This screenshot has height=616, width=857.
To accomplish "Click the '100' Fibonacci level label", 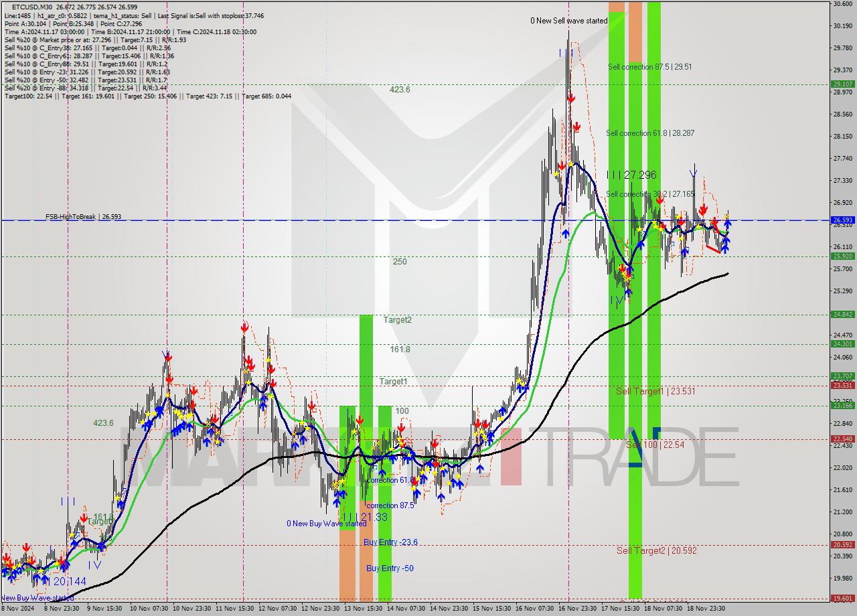I will click(x=402, y=411).
